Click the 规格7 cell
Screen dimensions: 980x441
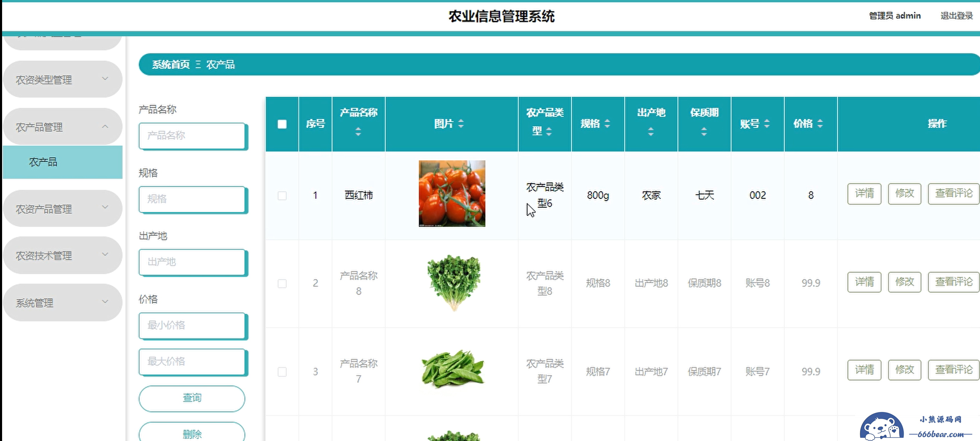598,371
